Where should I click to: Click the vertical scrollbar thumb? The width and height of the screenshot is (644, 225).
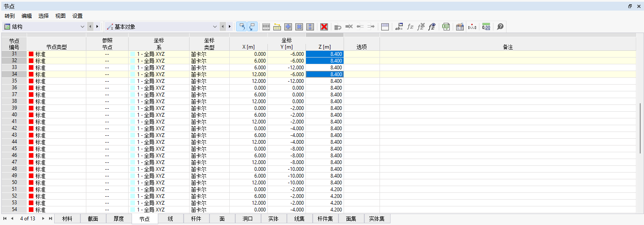pos(641,128)
